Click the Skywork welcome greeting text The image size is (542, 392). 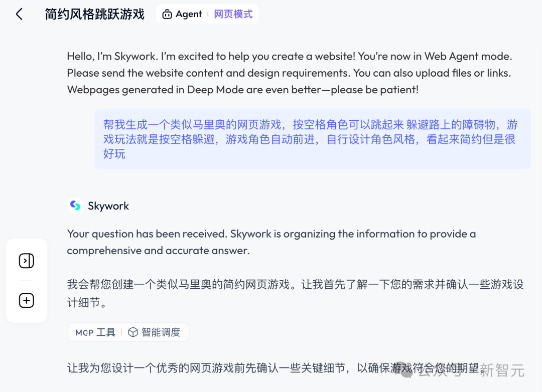coord(290,73)
